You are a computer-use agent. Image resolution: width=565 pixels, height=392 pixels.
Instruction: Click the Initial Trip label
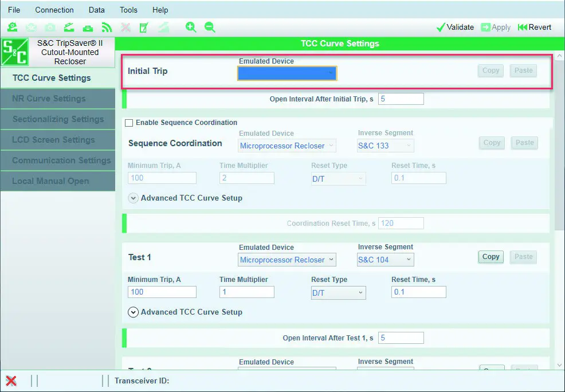pos(147,71)
